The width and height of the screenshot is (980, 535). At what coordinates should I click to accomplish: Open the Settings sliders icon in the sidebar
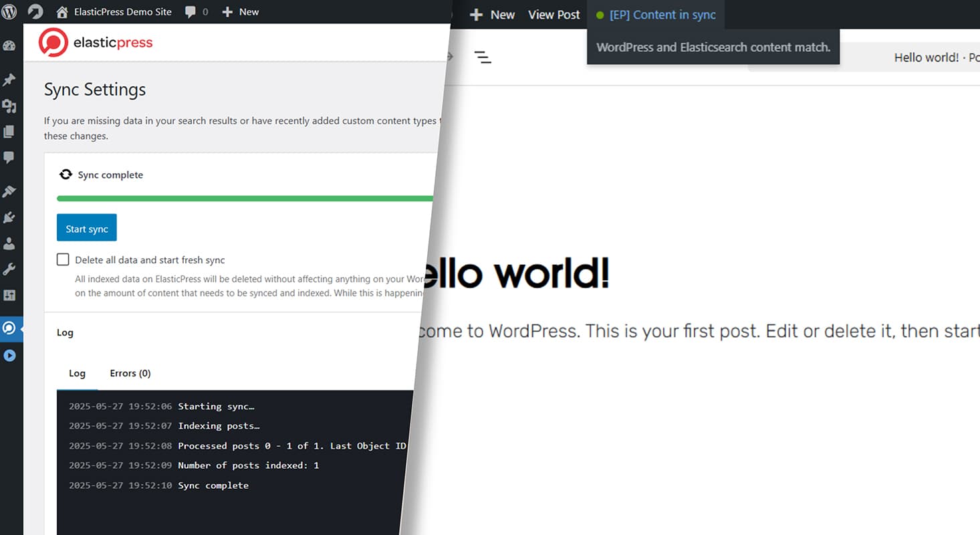tap(9, 295)
